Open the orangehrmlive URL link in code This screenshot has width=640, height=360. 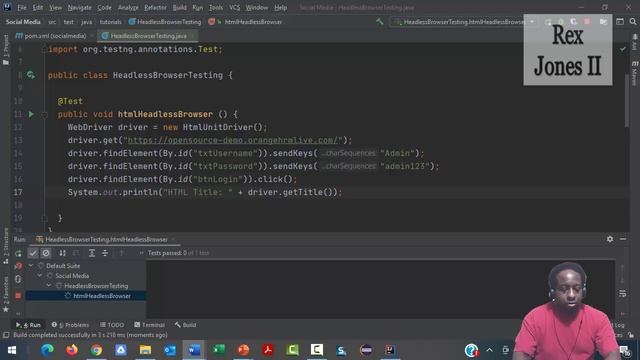point(233,140)
